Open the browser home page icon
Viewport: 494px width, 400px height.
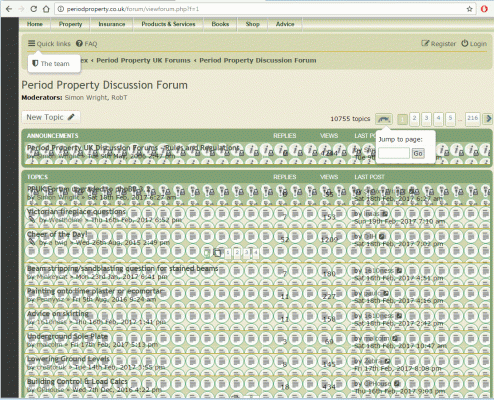[x=46, y=9]
